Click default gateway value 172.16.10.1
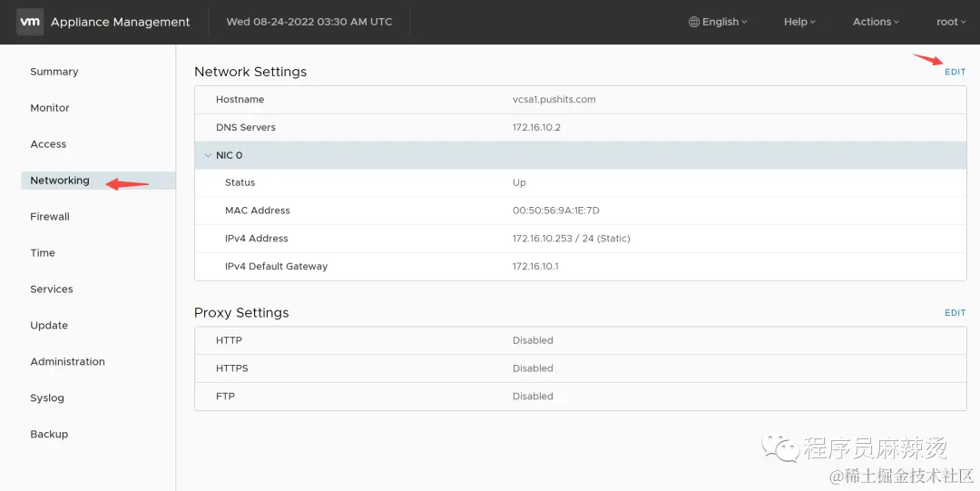This screenshot has height=491, width=980. 535,267
